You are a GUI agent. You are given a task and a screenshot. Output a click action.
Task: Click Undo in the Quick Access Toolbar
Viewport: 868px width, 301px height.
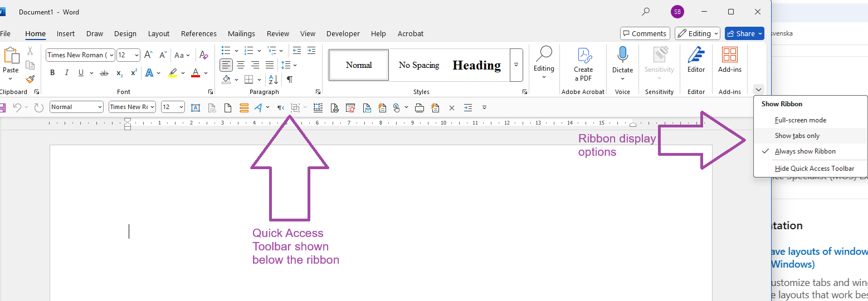tap(17, 107)
